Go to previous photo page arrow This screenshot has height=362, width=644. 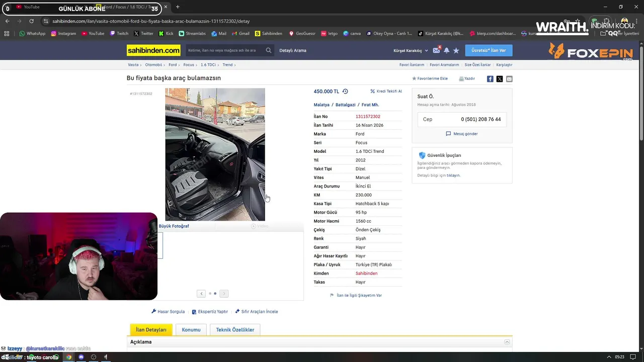(201, 294)
